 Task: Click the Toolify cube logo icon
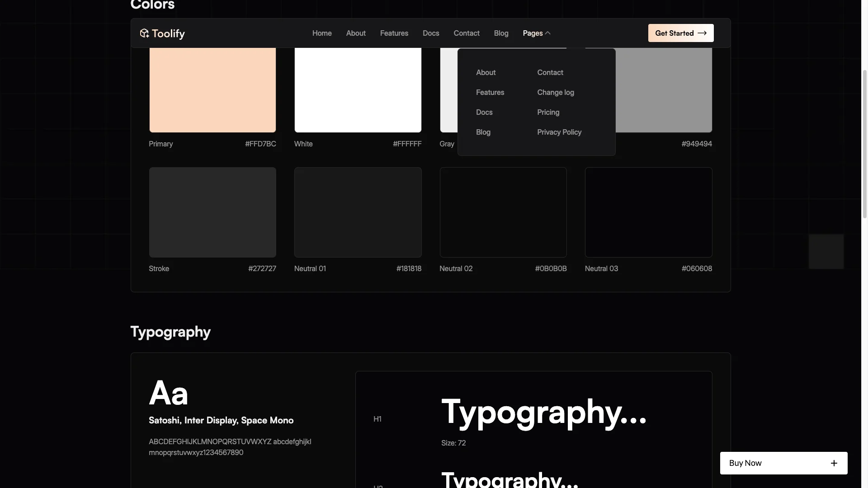pyautogui.click(x=144, y=33)
